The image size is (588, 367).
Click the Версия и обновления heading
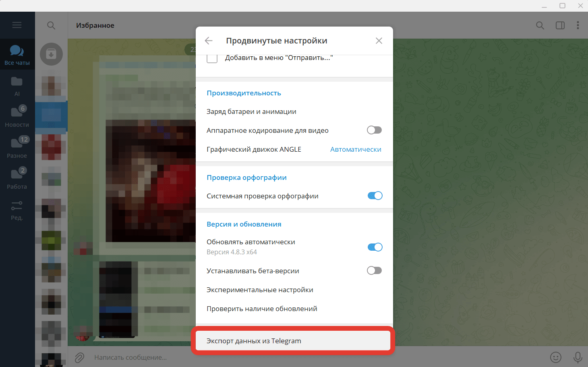click(244, 224)
